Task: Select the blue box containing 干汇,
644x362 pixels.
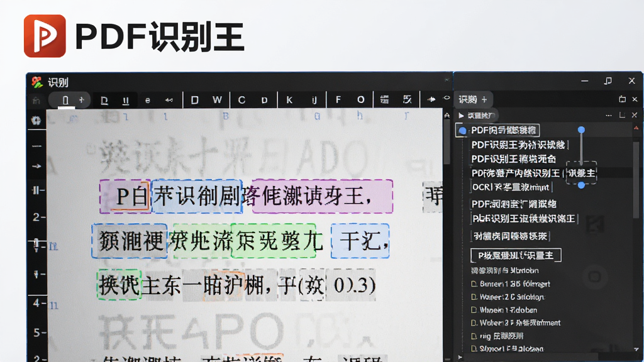Action: pos(360,241)
